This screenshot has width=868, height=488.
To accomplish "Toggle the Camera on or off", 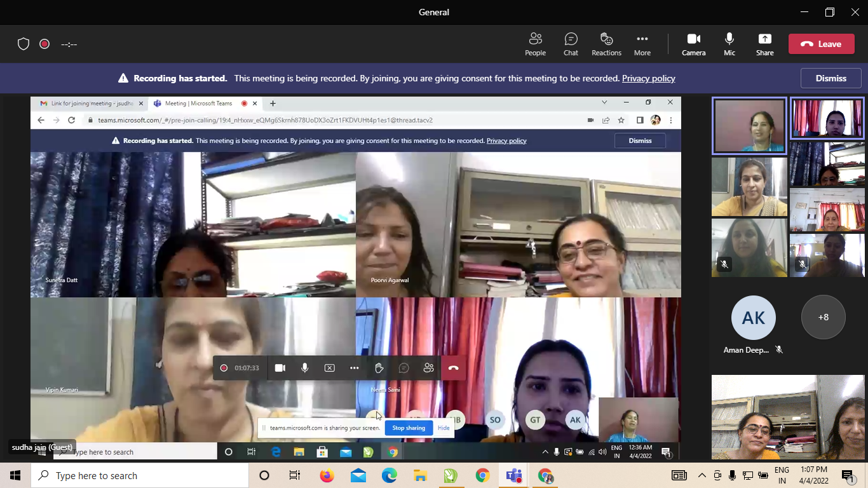I will [x=693, y=44].
